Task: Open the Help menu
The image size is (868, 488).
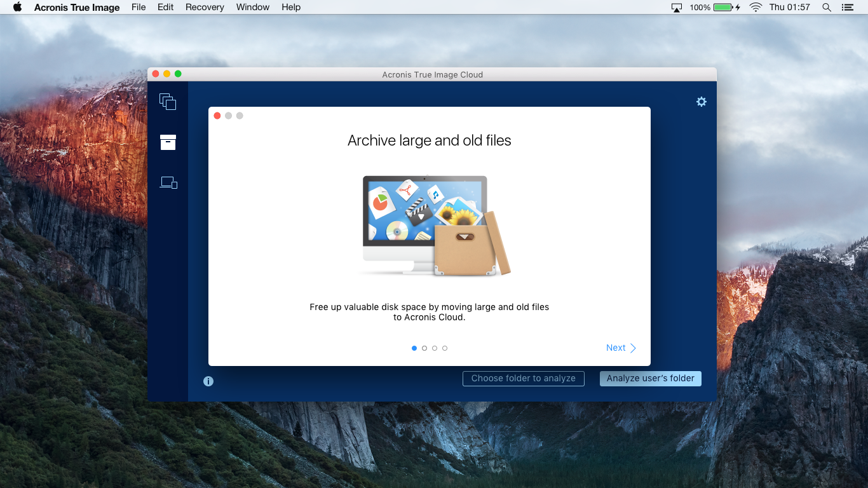Action: [x=291, y=8]
